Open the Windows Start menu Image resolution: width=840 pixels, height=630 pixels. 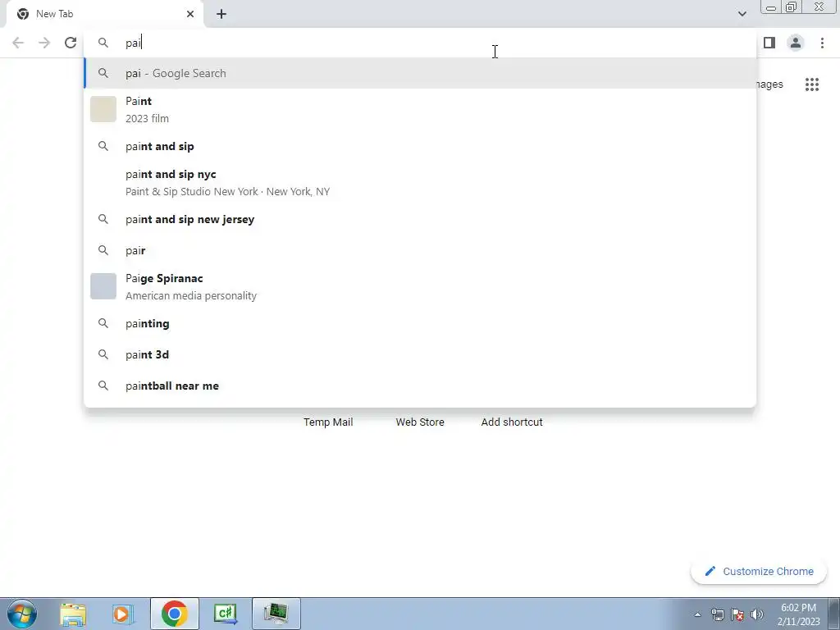[22, 614]
